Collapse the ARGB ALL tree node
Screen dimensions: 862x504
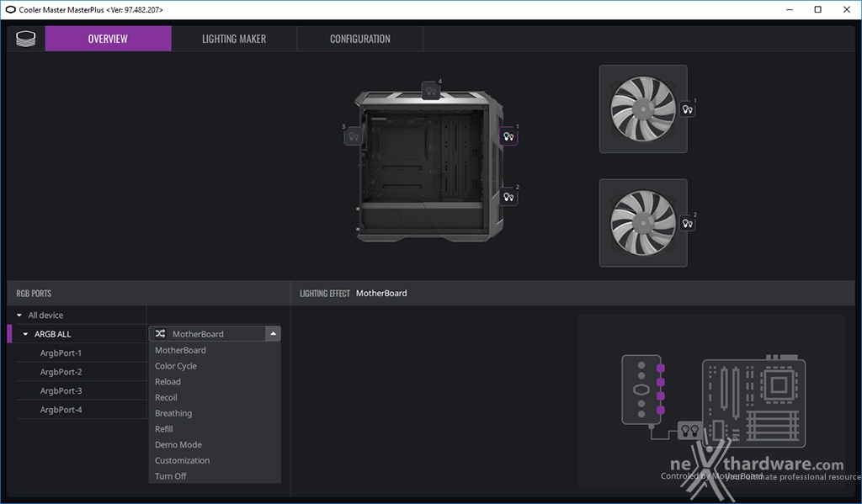[25, 334]
